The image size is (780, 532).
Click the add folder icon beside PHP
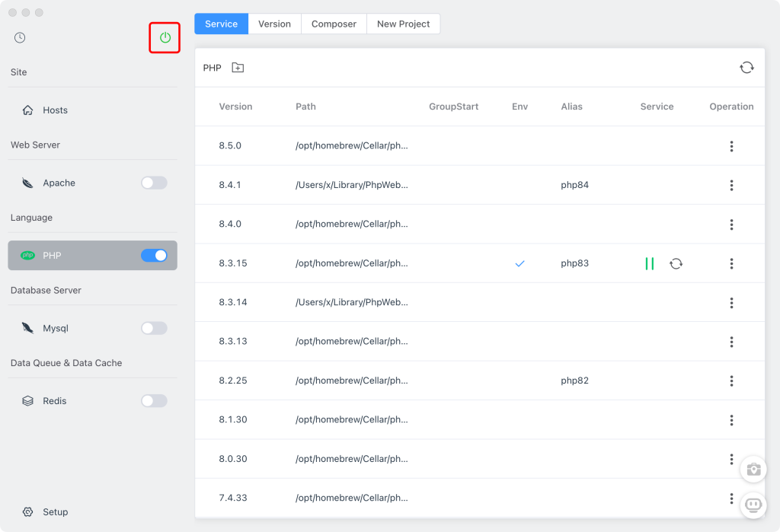pos(238,68)
